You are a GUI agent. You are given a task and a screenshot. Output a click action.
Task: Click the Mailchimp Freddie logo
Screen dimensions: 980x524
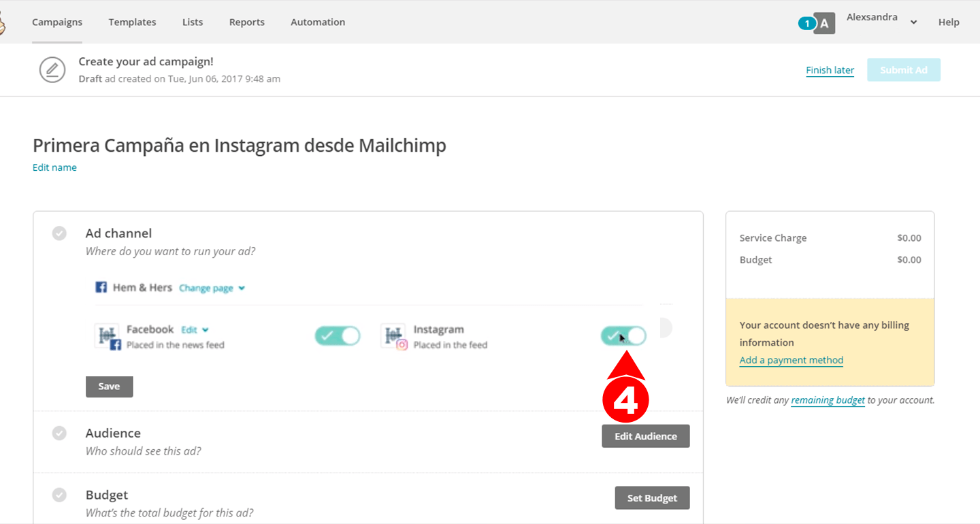pos(2,24)
